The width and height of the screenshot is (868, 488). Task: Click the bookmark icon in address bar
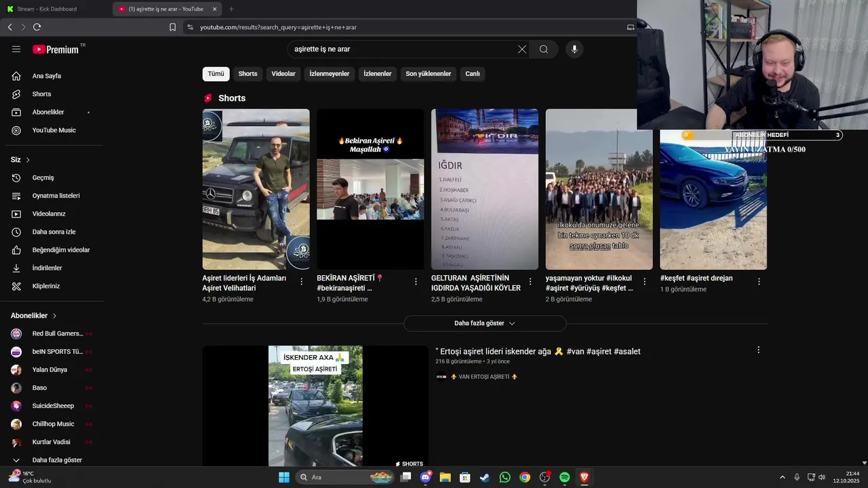(x=172, y=27)
